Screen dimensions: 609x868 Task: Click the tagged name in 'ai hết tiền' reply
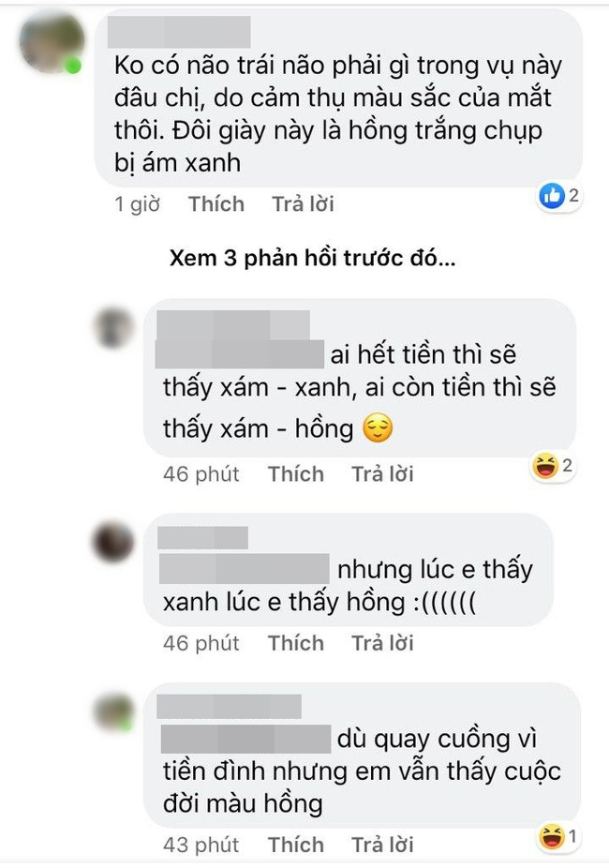[240, 355]
